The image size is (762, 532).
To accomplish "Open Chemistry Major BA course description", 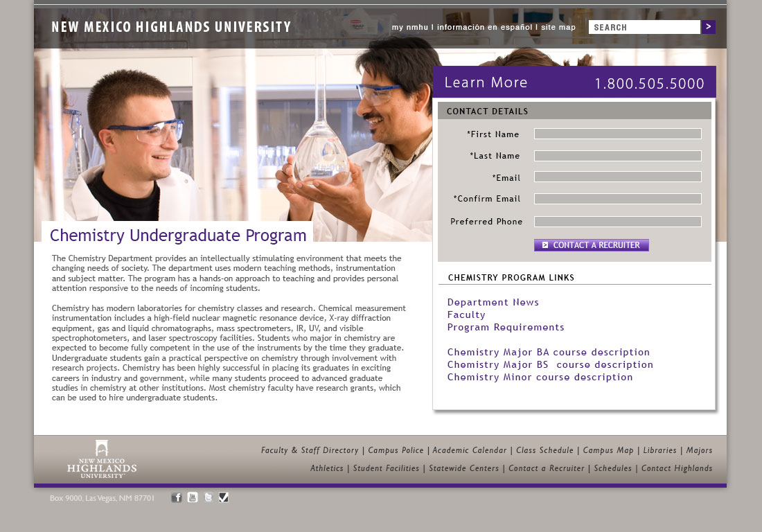I will click(x=548, y=352).
